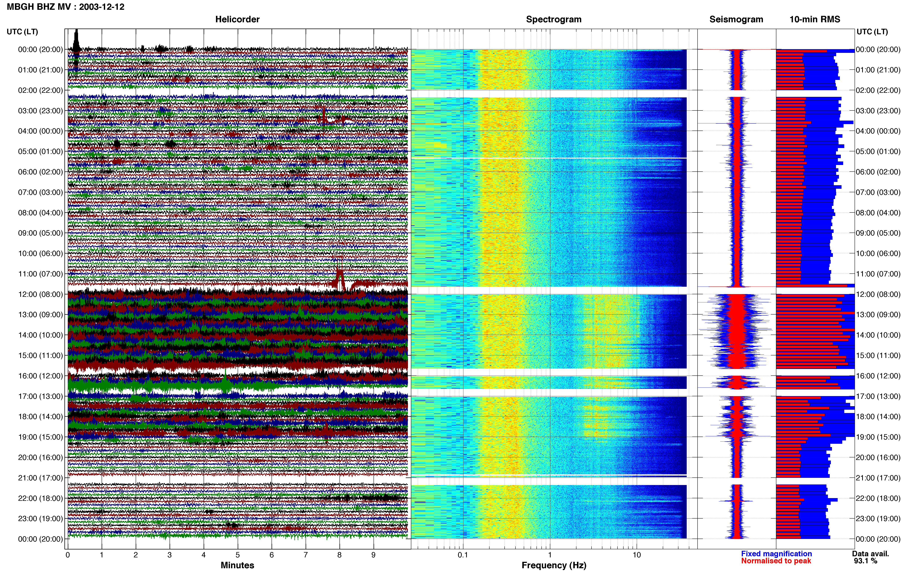Click 01:00 (21:00) on the Helicorder time axis
This screenshot has height=578, width=924.
pos(40,70)
